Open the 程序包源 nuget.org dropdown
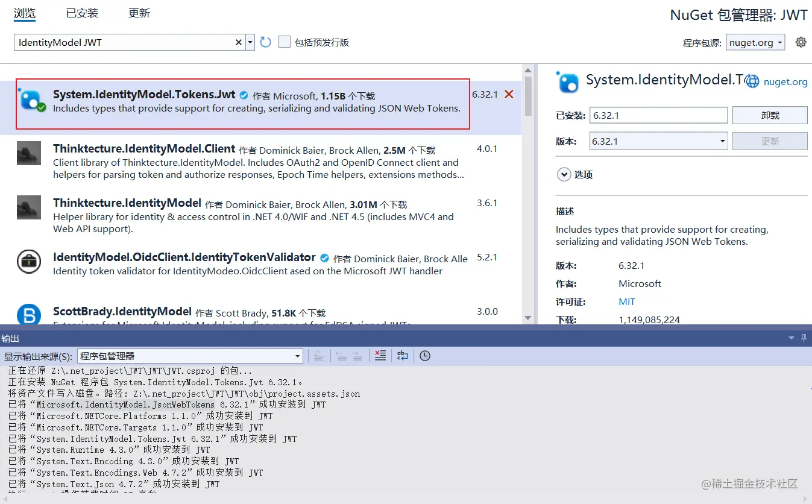The width and height of the screenshot is (812, 504). point(755,42)
